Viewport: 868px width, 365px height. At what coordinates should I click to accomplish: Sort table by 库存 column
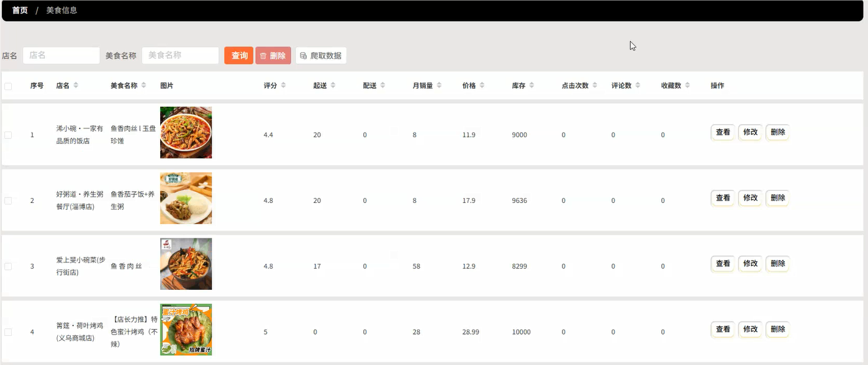click(531, 86)
